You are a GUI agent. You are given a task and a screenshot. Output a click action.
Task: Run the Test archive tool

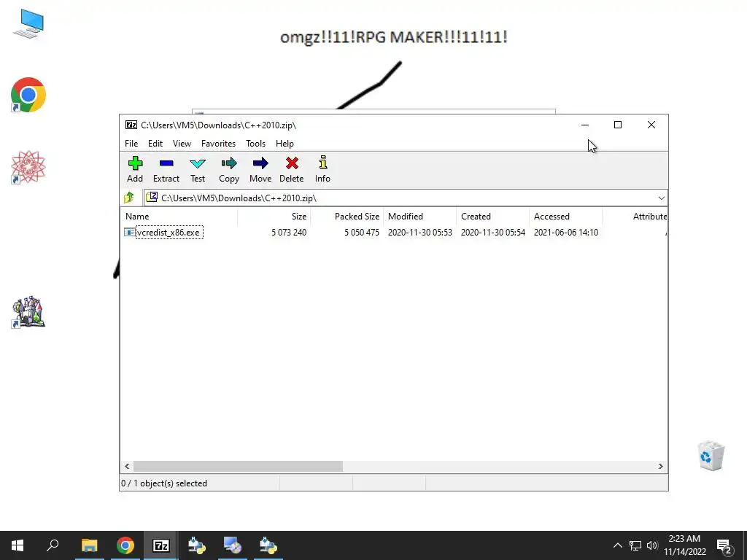click(x=198, y=169)
